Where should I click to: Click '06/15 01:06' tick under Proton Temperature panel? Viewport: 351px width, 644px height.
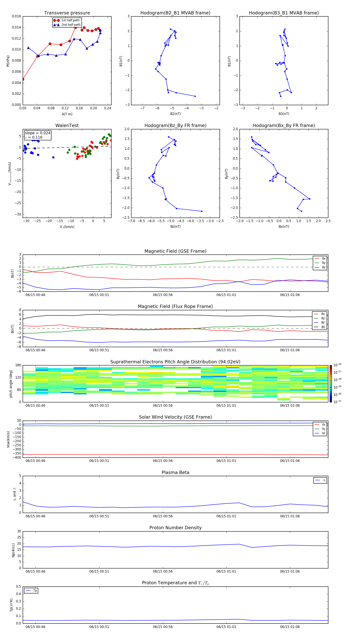(290, 627)
